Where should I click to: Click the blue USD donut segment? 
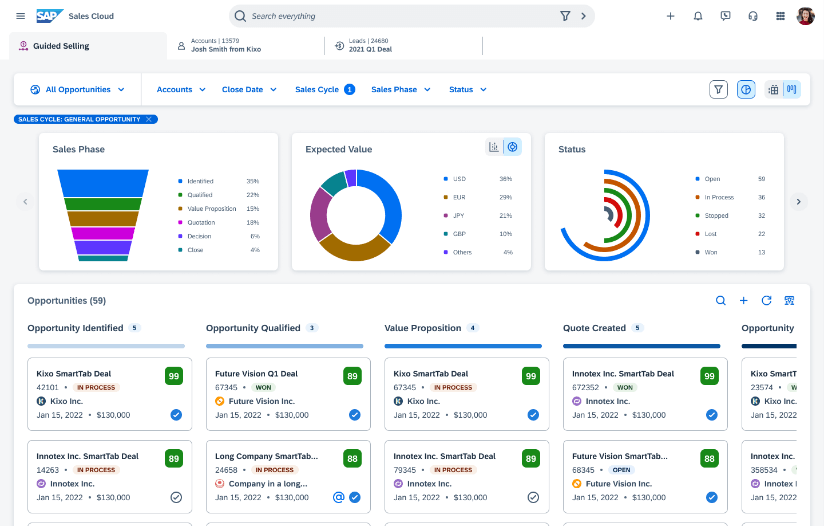click(x=390, y=202)
